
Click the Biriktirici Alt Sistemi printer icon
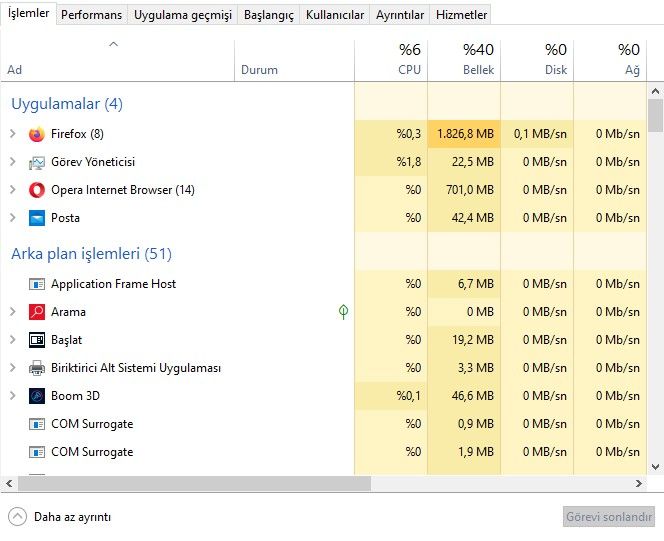point(37,368)
